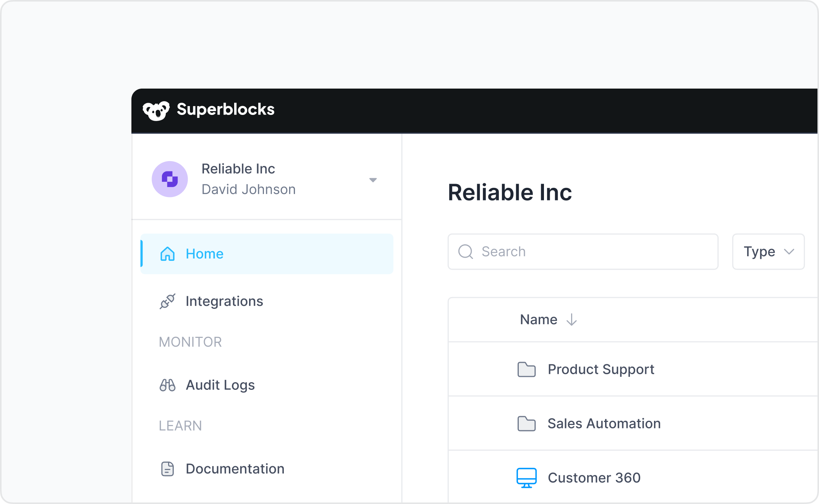Screen dimensions: 819x504
Task: Click the Home house icon
Action: click(x=167, y=254)
